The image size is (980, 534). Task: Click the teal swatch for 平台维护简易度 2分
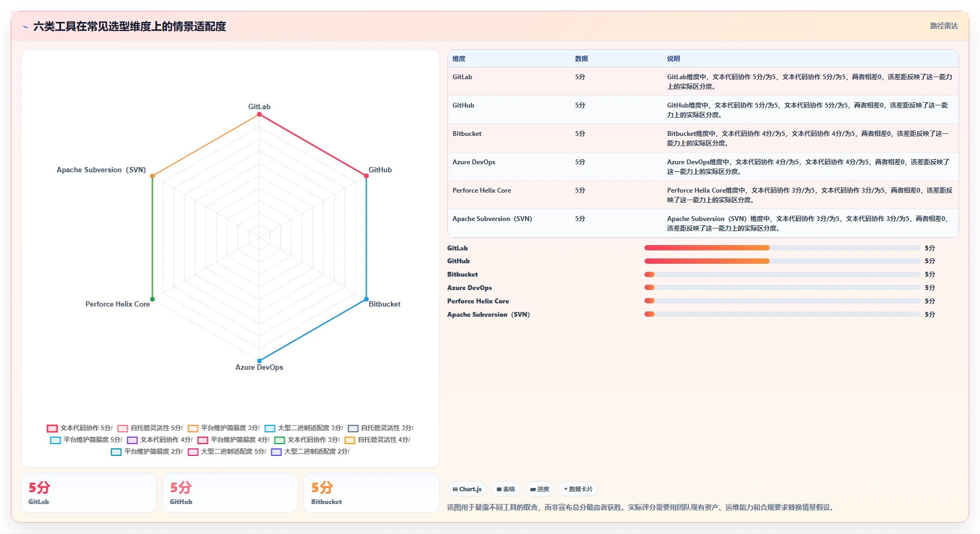coord(116,452)
